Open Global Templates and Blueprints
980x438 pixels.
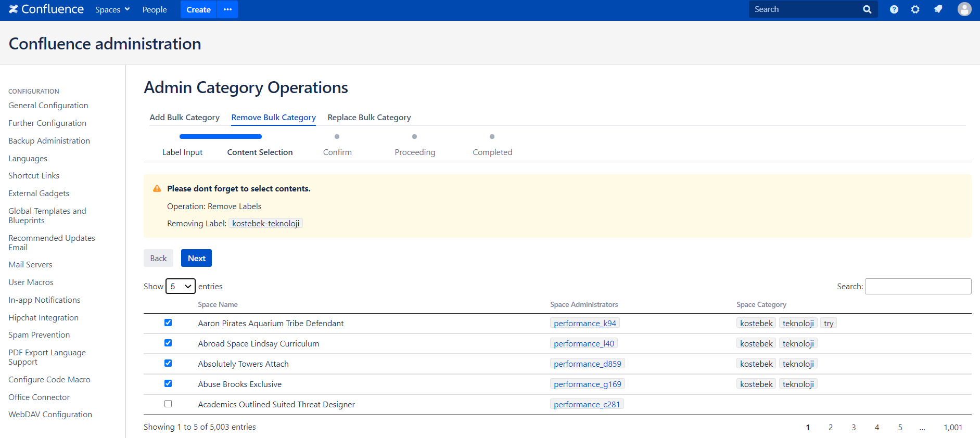47,215
